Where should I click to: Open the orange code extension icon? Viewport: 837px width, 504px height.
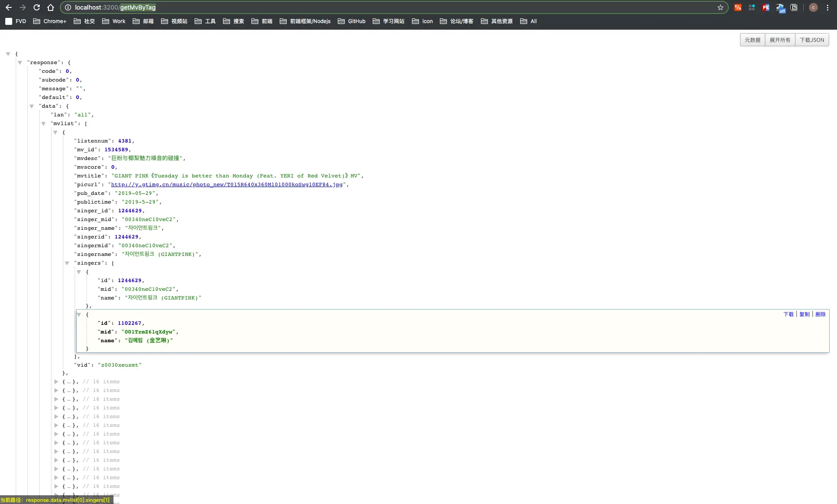(738, 7)
